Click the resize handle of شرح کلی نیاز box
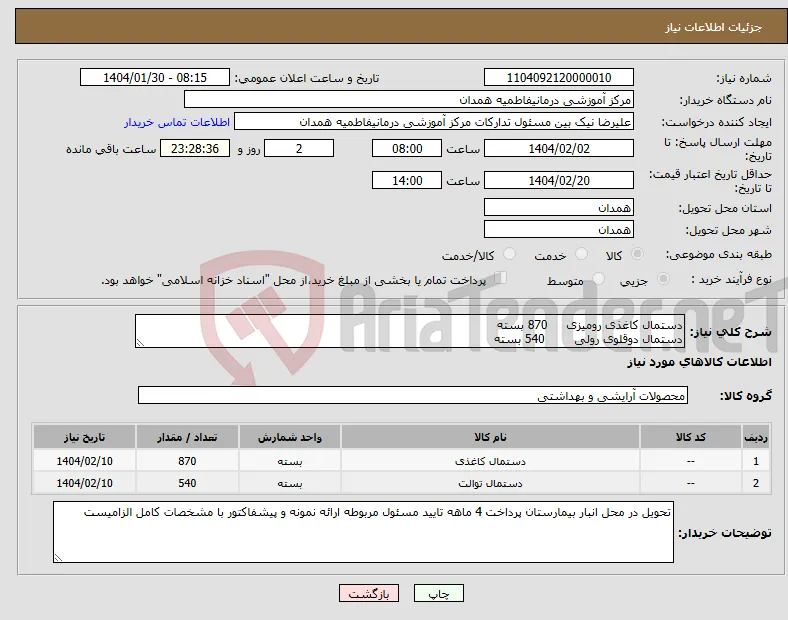 point(140,343)
